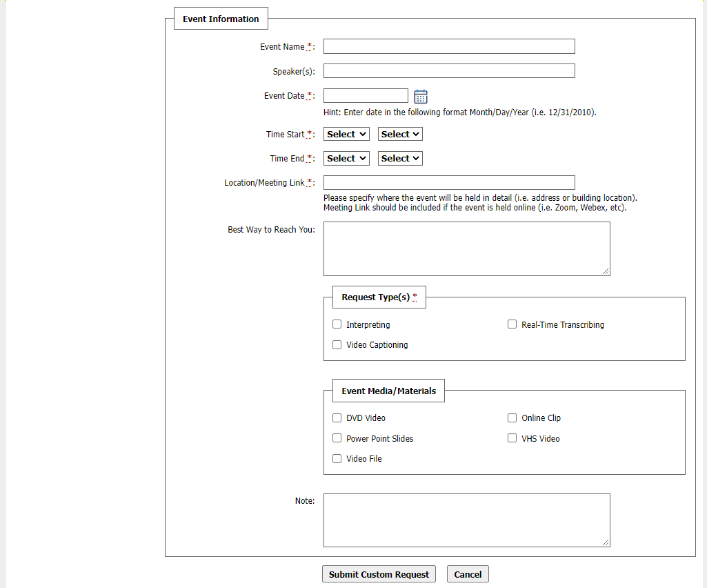The image size is (707, 588).
Task: Focus the Event Name text field
Action: coord(449,46)
